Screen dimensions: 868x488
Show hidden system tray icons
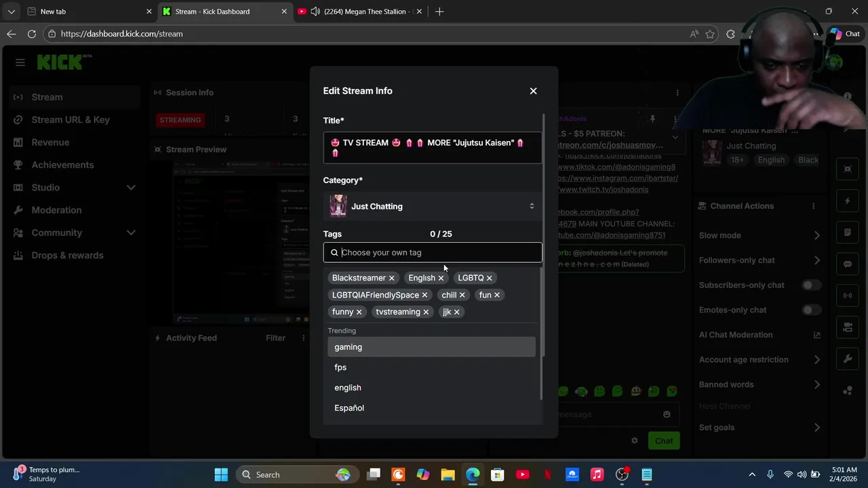click(x=751, y=474)
